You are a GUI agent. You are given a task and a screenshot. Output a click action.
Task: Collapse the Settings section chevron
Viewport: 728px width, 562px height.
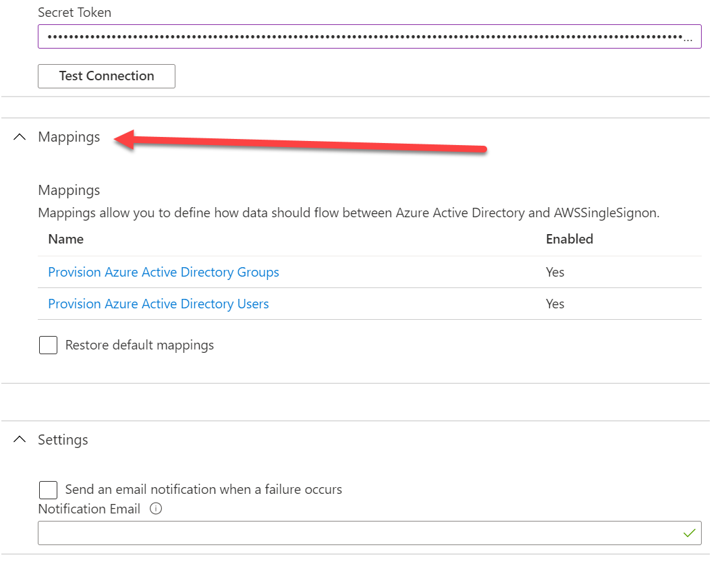point(20,440)
